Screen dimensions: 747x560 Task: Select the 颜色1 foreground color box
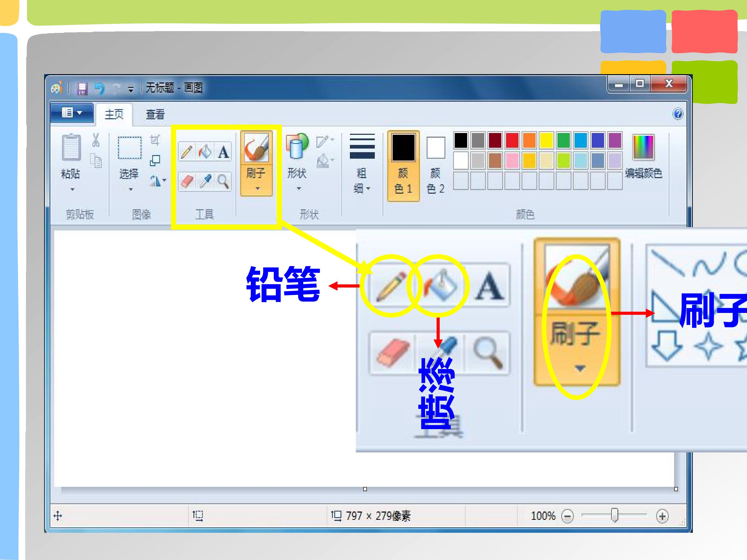pyautogui.click(x=403, y=166)
